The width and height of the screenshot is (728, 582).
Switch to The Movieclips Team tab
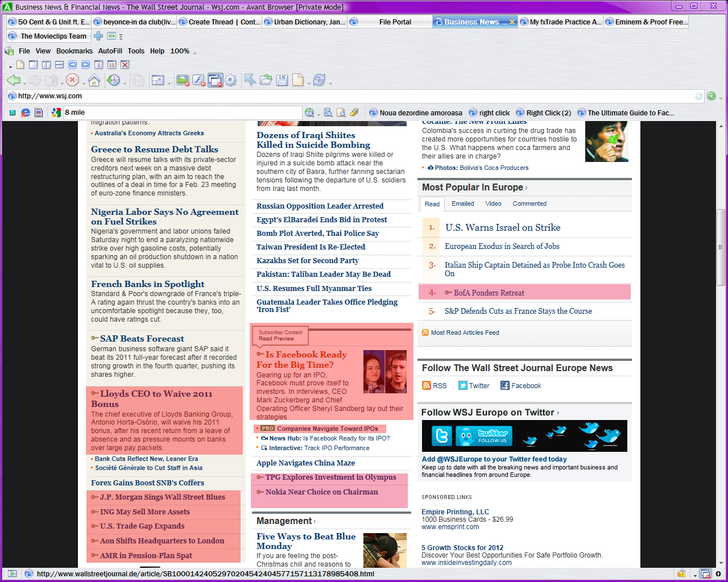tap(48, 36)
